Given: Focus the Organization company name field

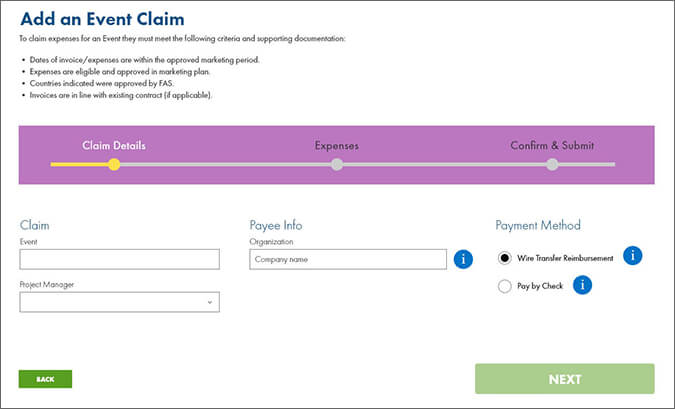Looking at the screenshot, I should point(347,260).
